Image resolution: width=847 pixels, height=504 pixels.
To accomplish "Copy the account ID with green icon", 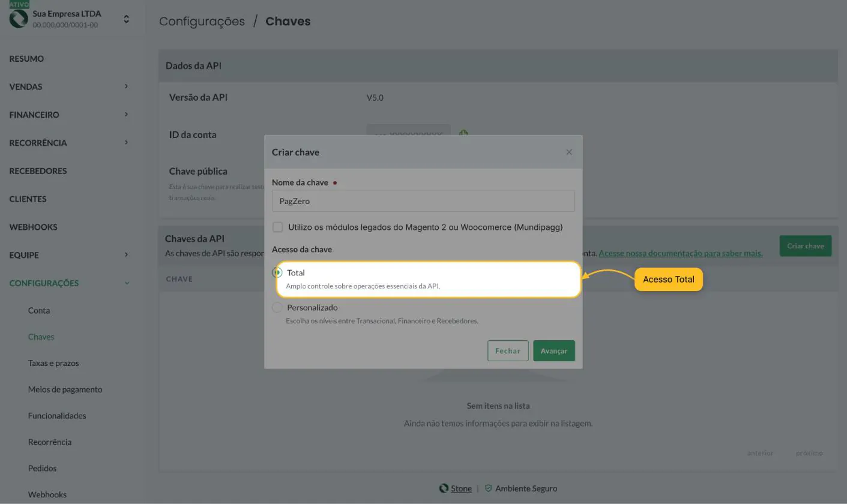I will pos(463,134).
